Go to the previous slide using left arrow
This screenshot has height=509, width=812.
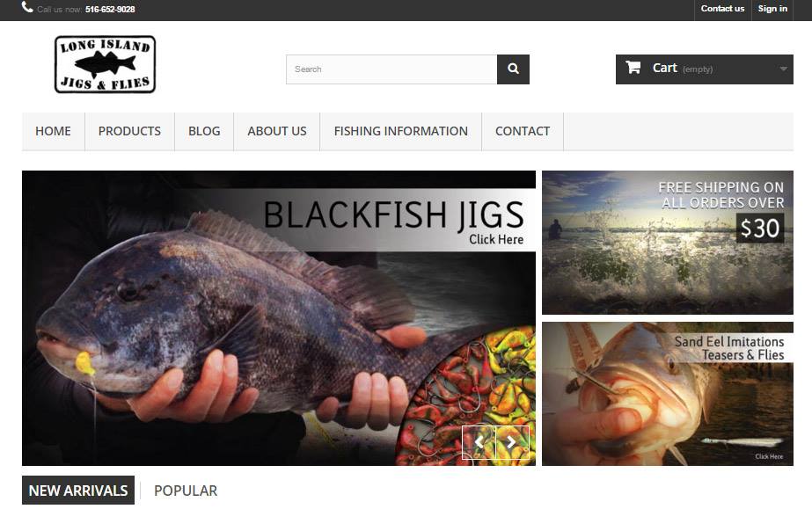(x=479, y=442)
